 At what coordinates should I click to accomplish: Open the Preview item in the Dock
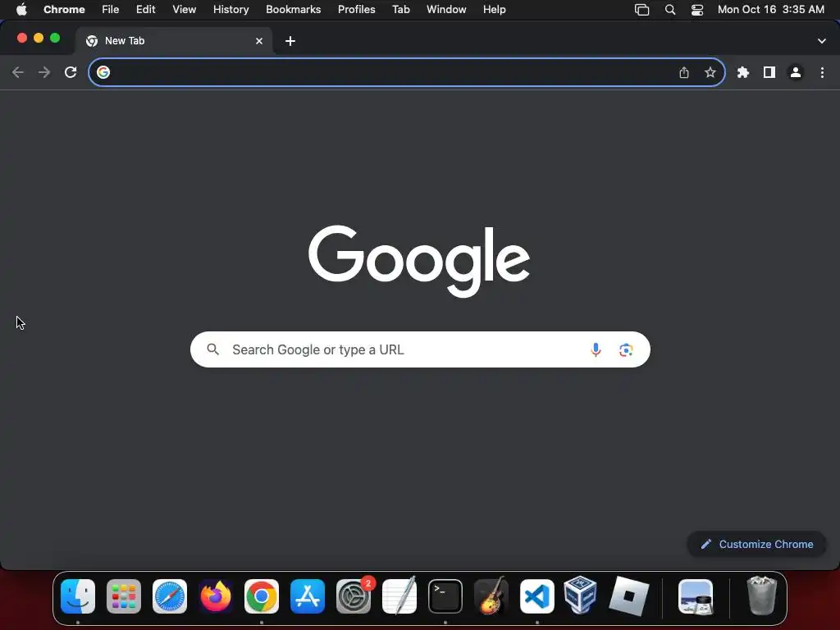(x=696, y=596)
